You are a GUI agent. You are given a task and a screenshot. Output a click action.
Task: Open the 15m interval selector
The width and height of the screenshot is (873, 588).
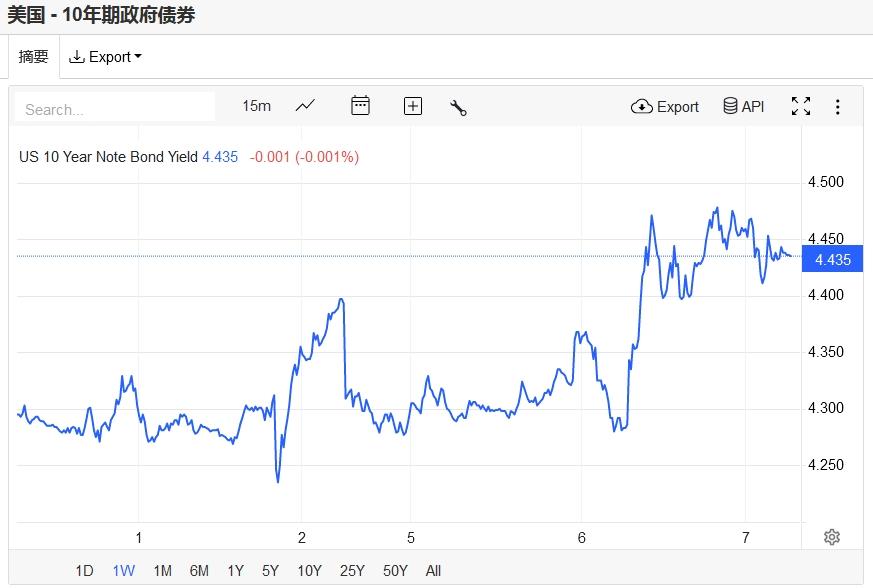[x=256, y=106]
